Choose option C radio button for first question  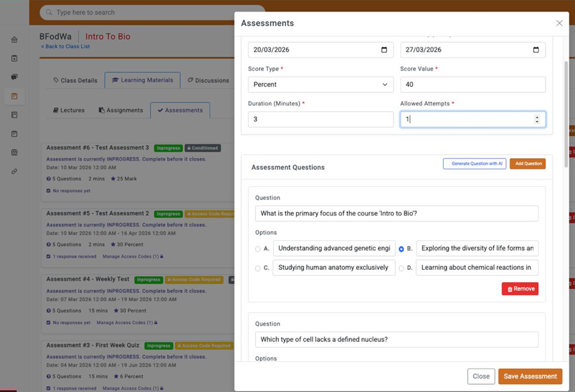257,268
